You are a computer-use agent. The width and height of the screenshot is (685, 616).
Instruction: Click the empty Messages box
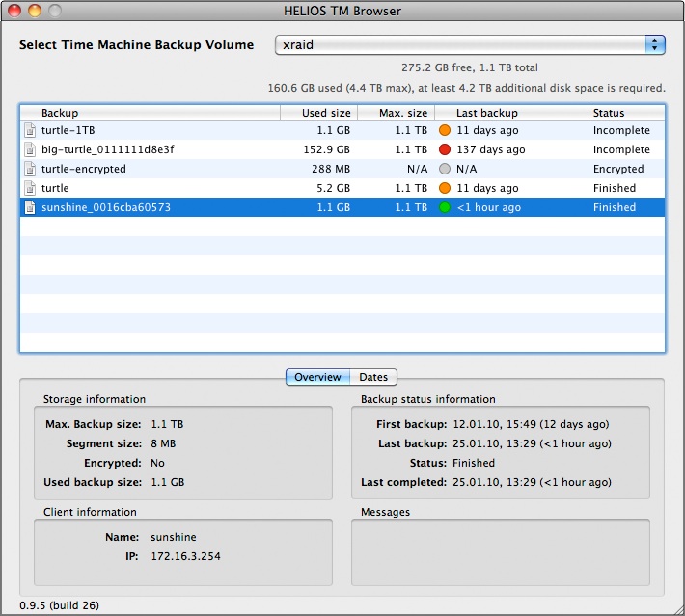pyautogui.click(x=500, y=552)
